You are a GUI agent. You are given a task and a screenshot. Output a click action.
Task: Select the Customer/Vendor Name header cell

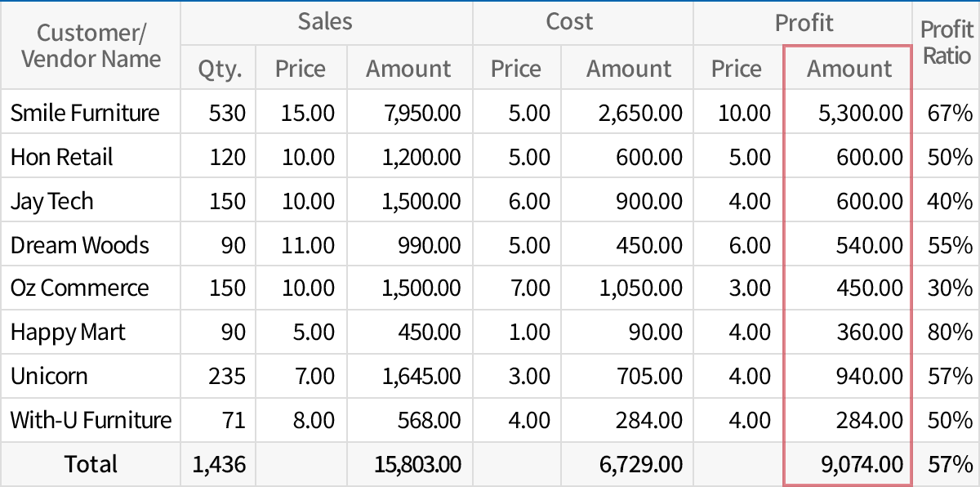click(90, 45)
